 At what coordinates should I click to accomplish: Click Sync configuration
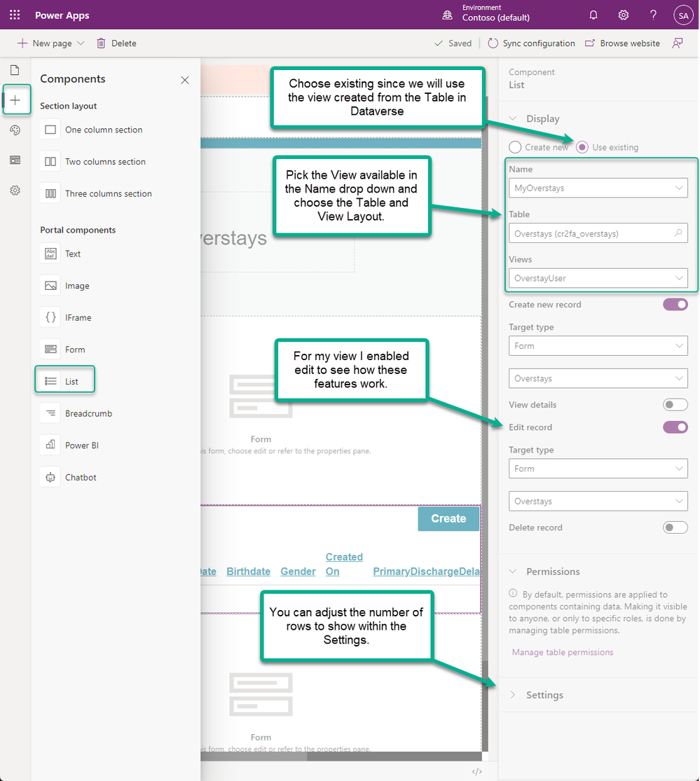click(x=531, y=43)
